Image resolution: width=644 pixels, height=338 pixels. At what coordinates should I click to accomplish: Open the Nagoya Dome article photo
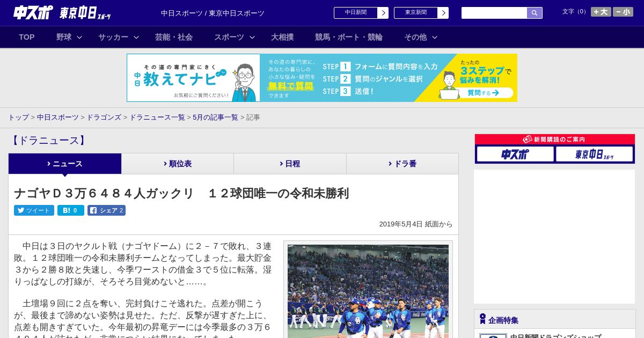pyautogui.click(x=368, y=291)
